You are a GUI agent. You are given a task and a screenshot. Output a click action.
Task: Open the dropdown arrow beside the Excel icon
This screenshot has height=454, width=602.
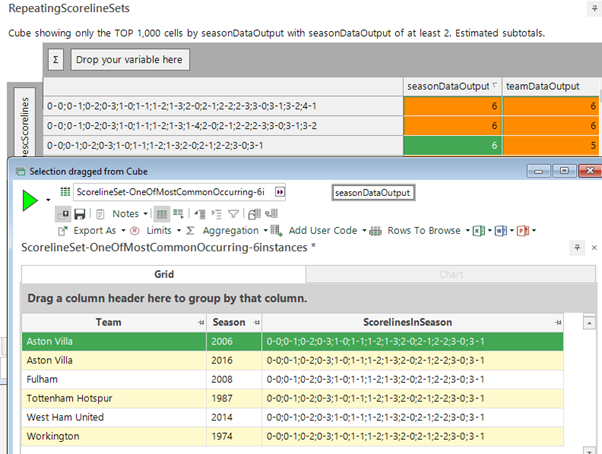pos(490,231)
